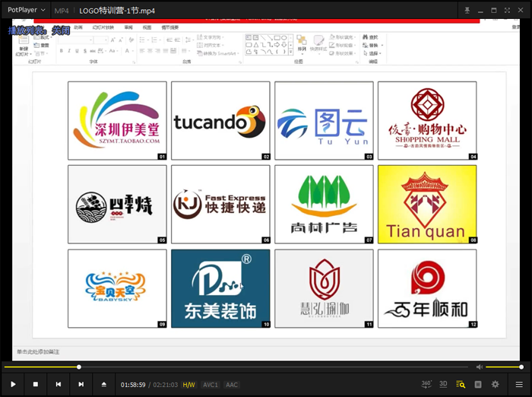The width and height of the screenshot is (532, 397).
Task: Enable 360 degree video mode
Action: [x=426, y=385]
